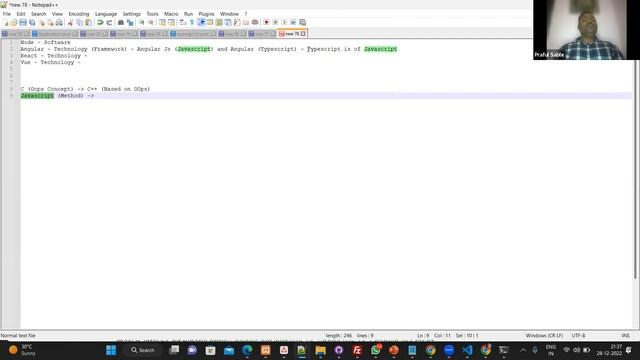Start macro recording with the red dot icon
The height and width of the screenshot is (360, 640).
tap(266, 22)
